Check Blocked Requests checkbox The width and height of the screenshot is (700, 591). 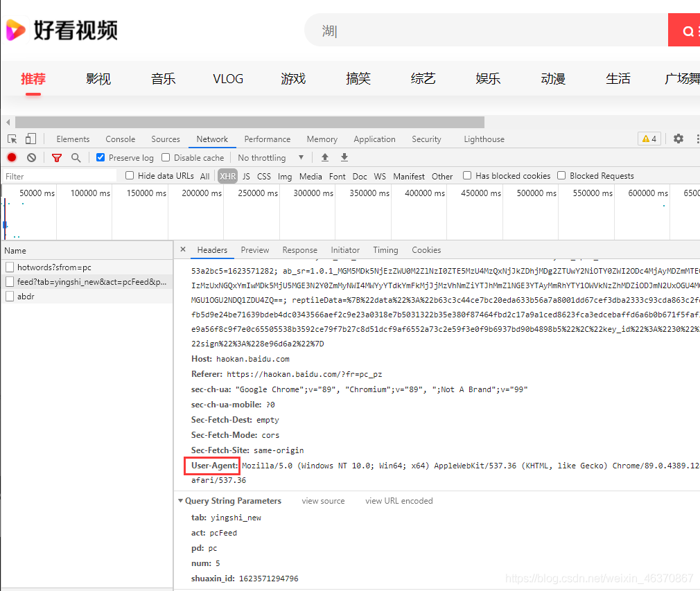coord(561,175)
